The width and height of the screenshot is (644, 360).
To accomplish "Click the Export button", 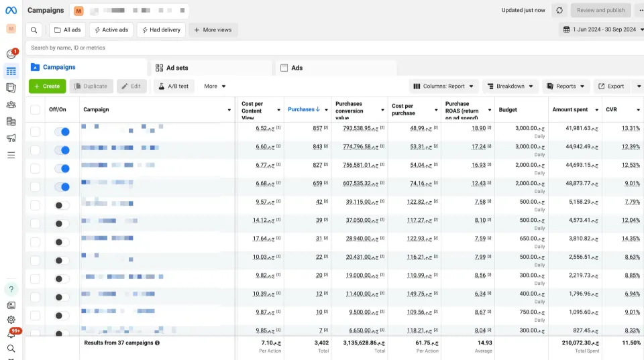I will tap(611, 86).
